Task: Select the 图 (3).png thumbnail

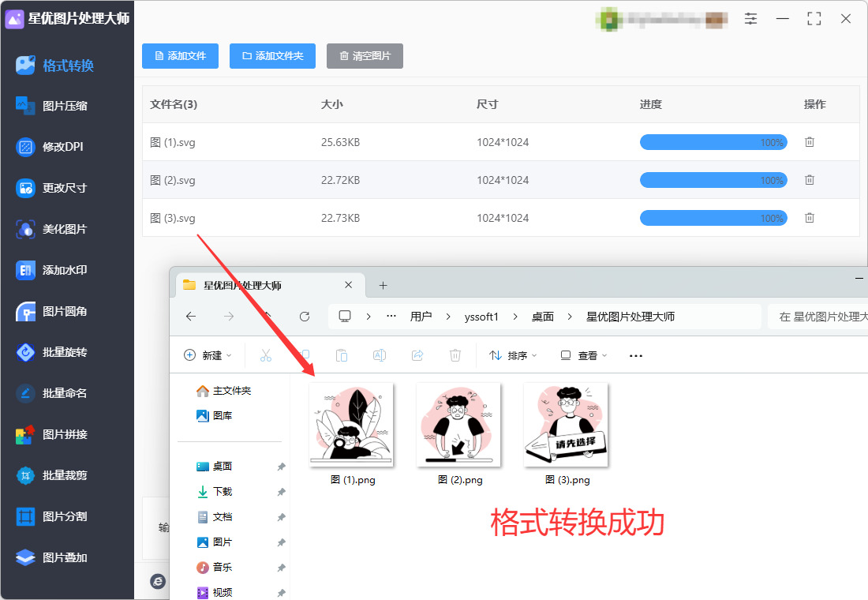Action: [566, 425]
